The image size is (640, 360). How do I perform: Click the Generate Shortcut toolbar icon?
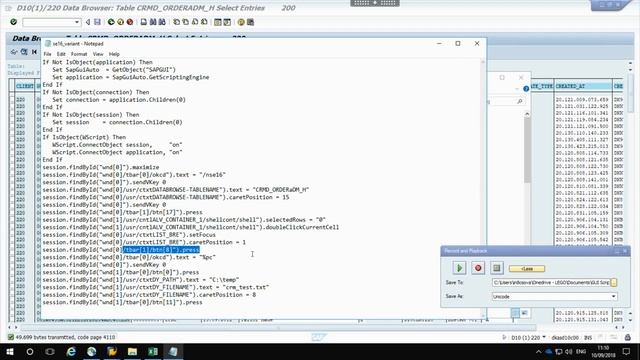pos(227,22)
